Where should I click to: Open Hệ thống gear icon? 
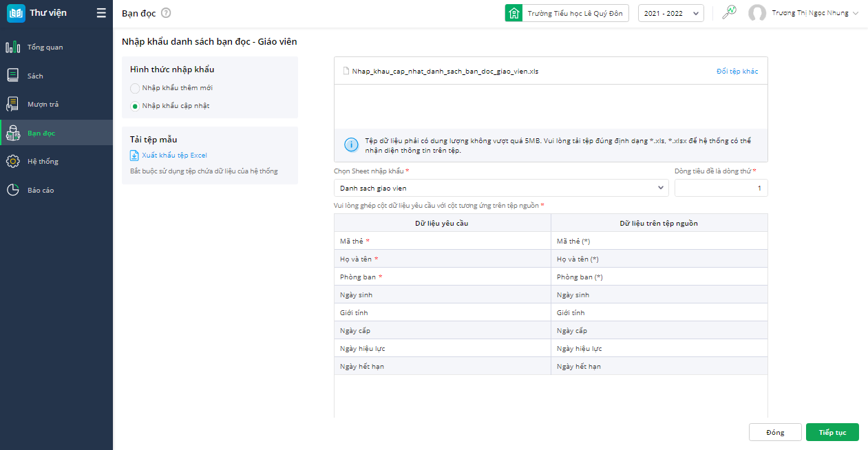click(x=12, y=161)
